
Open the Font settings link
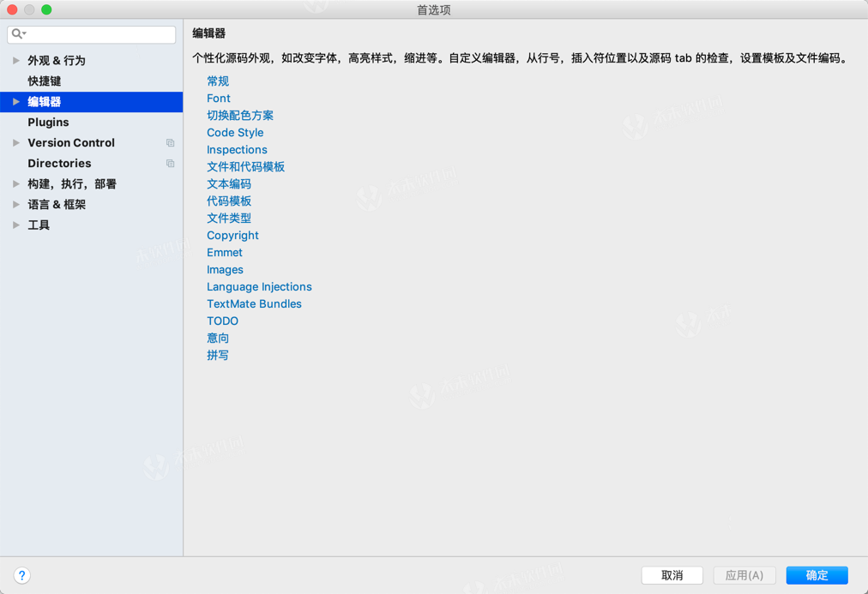(218, 99)
